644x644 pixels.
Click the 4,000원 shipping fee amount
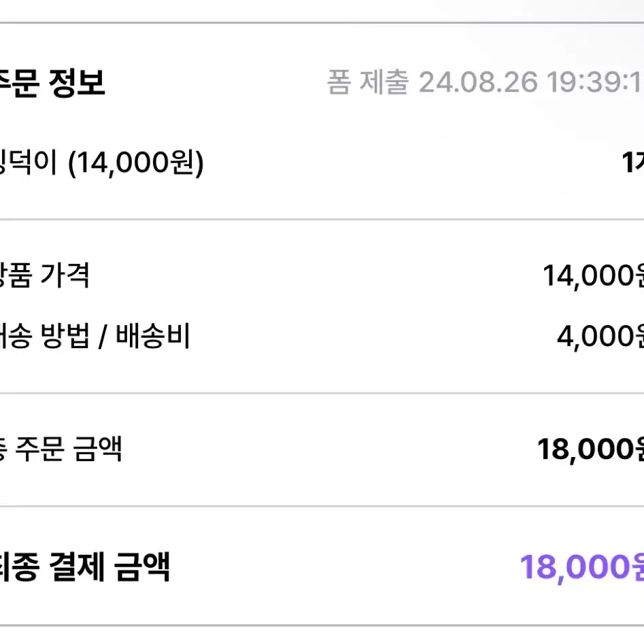600,337
